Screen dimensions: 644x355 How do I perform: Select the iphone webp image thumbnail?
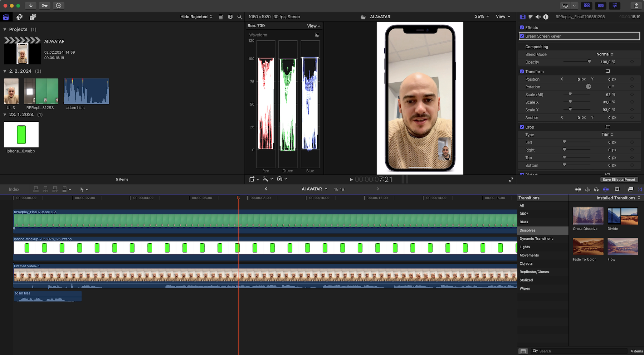tap(21, 135)
